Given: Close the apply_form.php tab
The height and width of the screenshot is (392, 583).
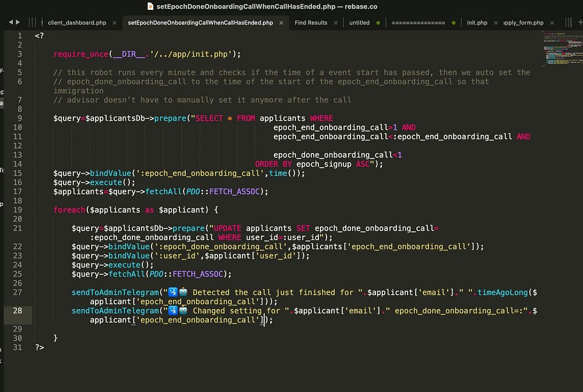Looking at the screenshot, I should pyautogui.click(x=552, y=23).
